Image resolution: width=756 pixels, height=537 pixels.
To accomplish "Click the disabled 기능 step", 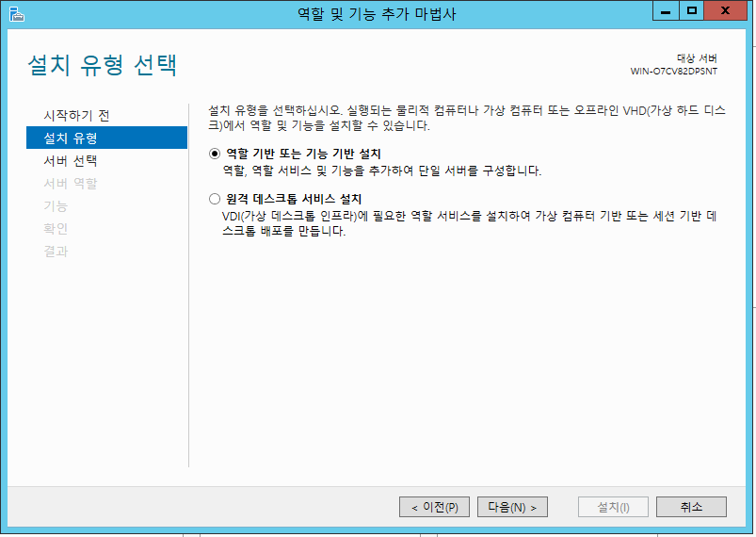I will (x=56, y=206).
